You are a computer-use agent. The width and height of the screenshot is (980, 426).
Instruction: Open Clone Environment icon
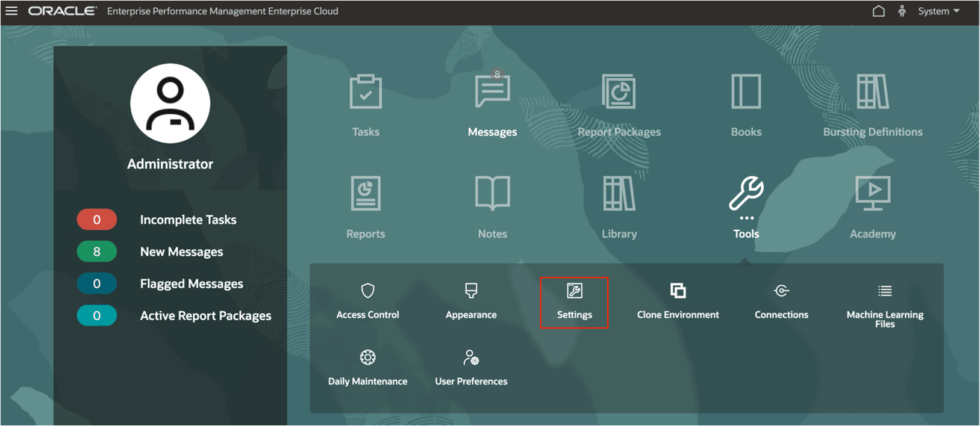pos(678,291)
